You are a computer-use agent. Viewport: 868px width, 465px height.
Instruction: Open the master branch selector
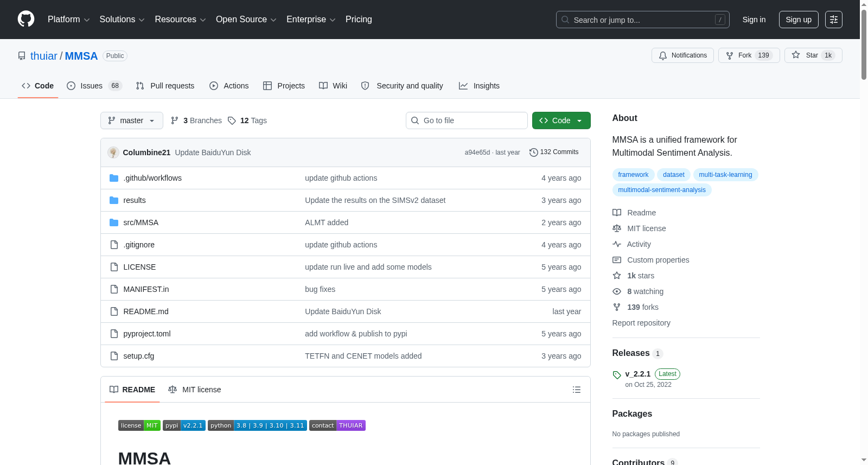pos(132,120)
